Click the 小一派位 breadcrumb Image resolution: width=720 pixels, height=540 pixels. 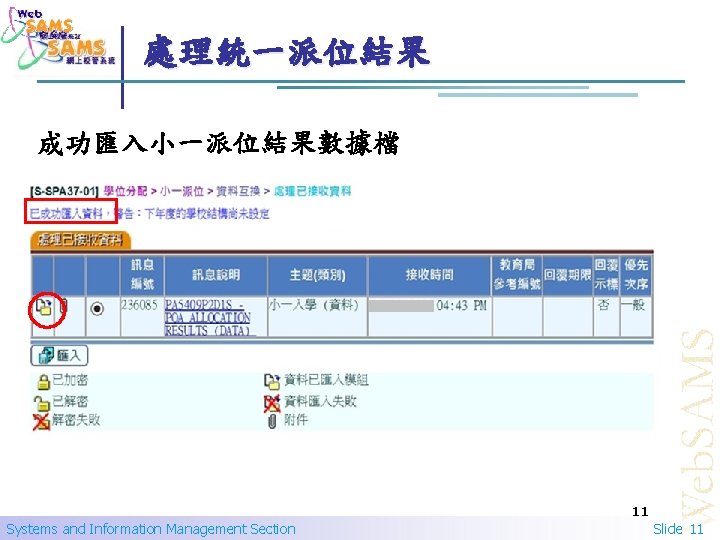(182, 191)
